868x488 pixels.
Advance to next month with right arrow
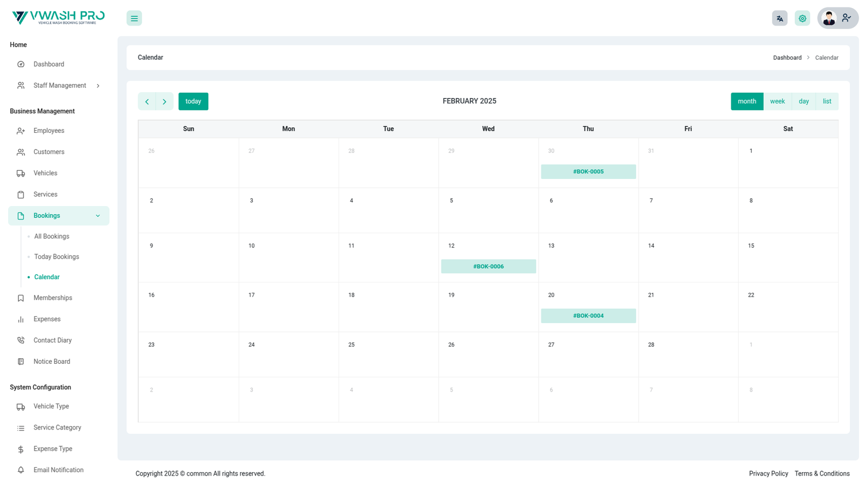coord(164,101)
